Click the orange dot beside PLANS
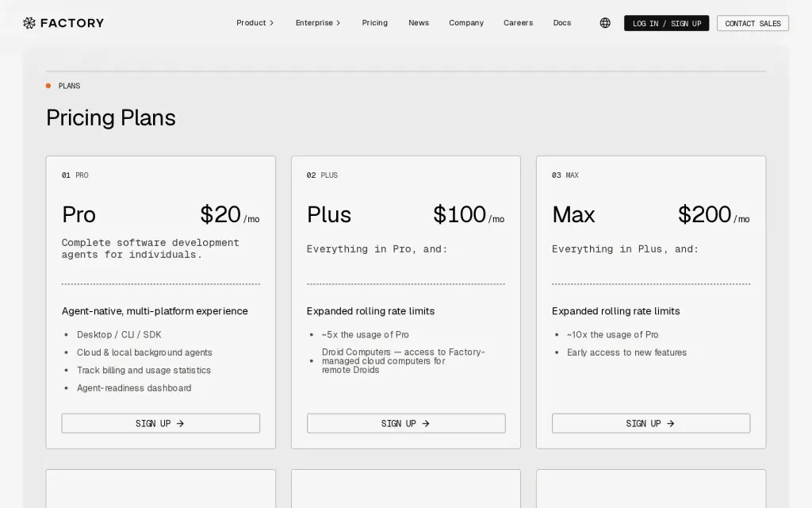 click(48, 86)
